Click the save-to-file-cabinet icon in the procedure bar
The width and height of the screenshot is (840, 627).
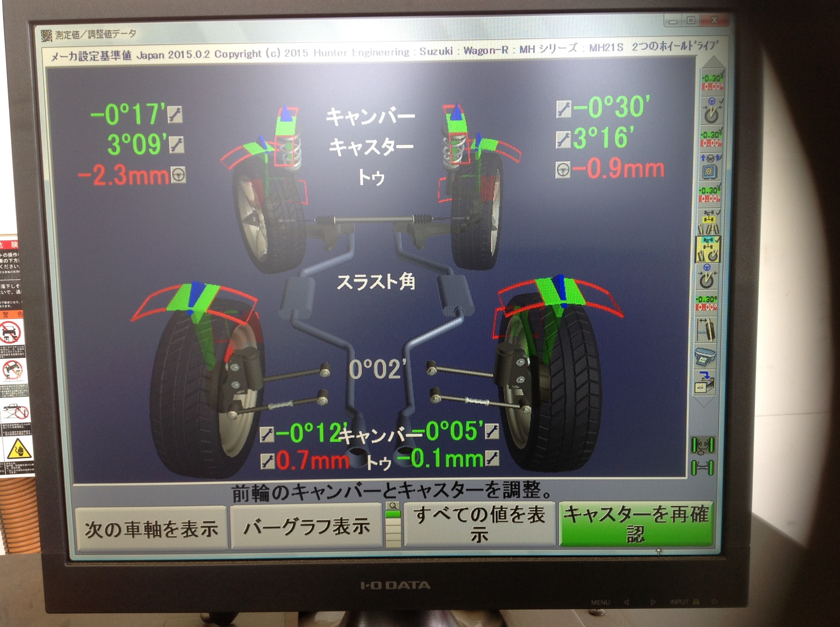pyautogui.click(x=705, y=383)
